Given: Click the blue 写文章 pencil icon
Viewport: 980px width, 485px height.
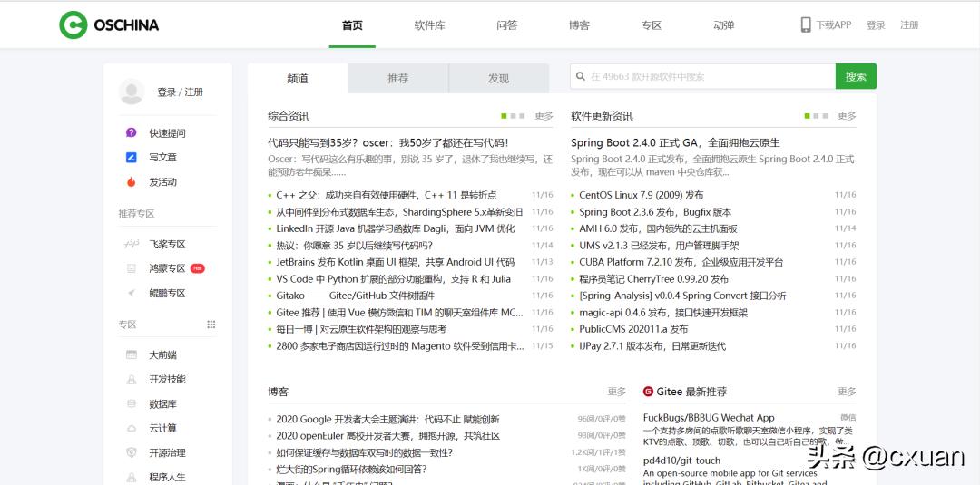Looking at the screenshot, I should (x=132, y=158).
